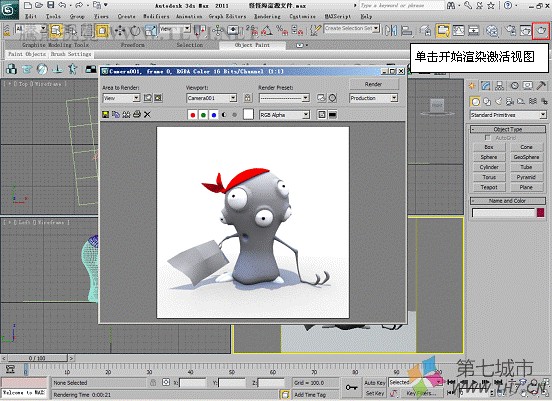Open the RGB Alpha channel dropdown
Viewport: 552px width, 401px height.
tap(284, 115)
